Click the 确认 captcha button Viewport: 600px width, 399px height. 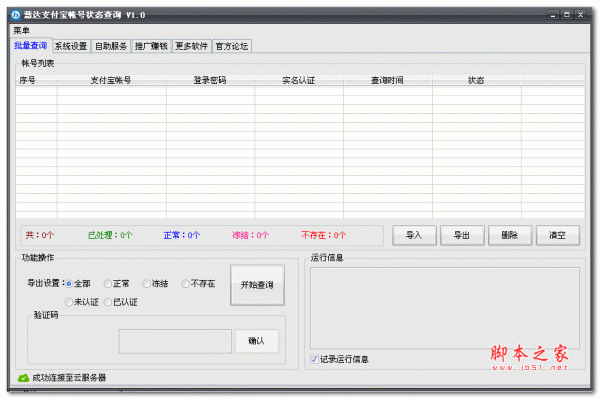[256, 341]
